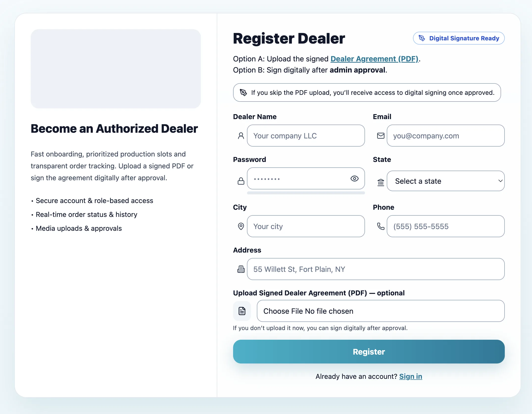Screen dimensions: 532x414
Task: Click the map pin icon beside City
Action: 241,226
